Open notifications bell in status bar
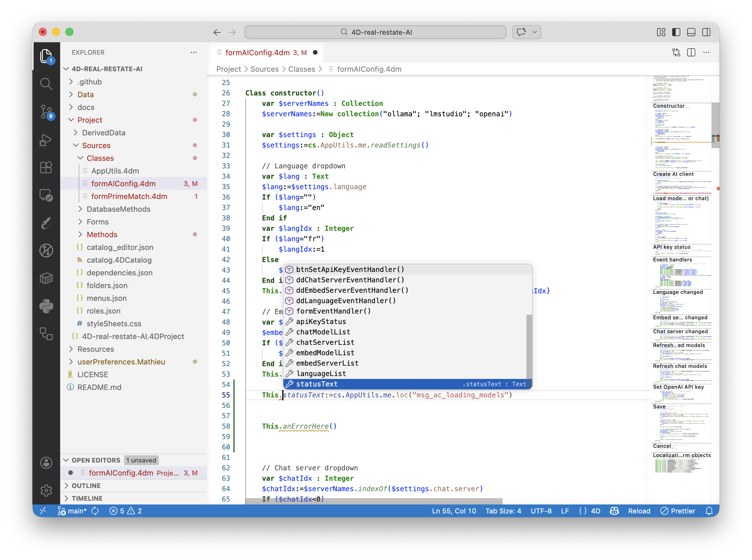The height and width of the screenshot is (560, 752). tap(709, 511)
